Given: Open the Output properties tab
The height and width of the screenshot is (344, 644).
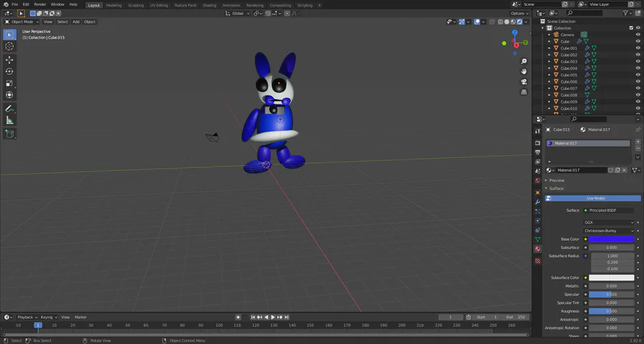Looking at the screenshot, I should pos(537,152).
